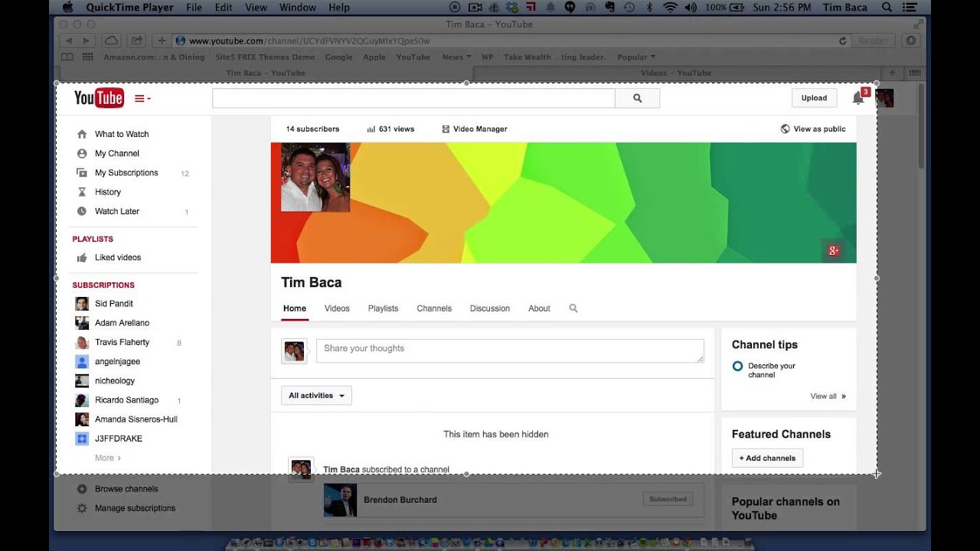Open Popular bookmarks dropdown
This screenshot has width=980, height=551.
coord(636,57)
